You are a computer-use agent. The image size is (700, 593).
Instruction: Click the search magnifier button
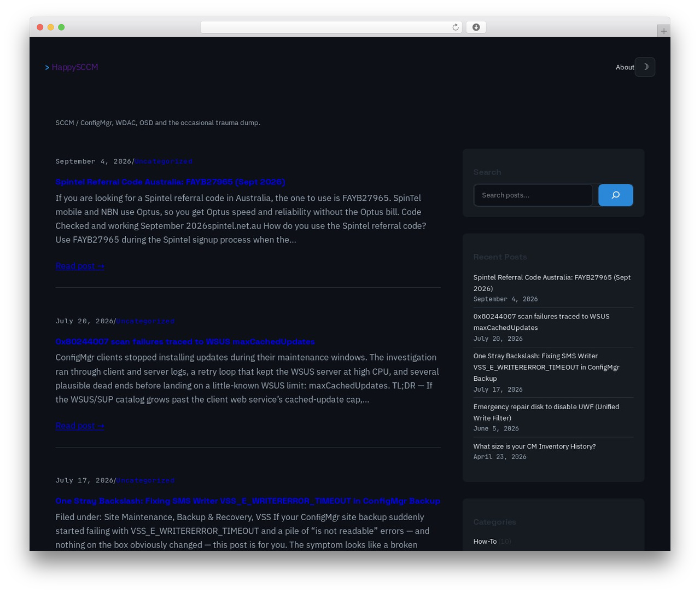coord(616,195)
